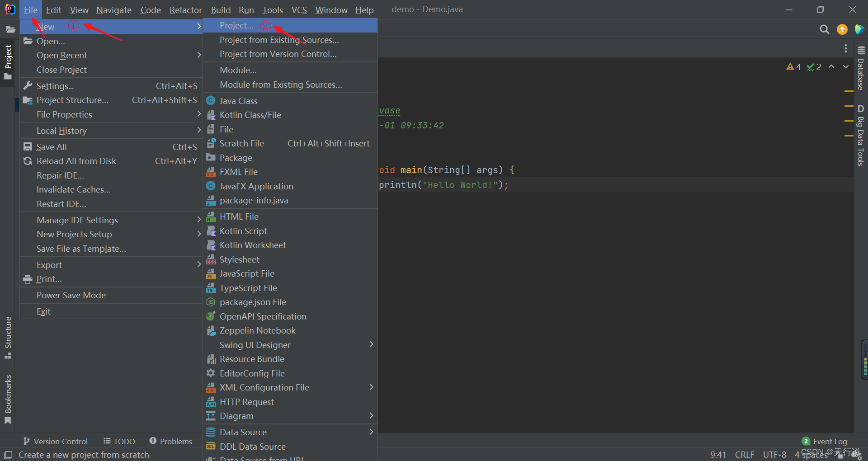Open the Refactor menu
This screenshot has width=868, height=461.
185,10
